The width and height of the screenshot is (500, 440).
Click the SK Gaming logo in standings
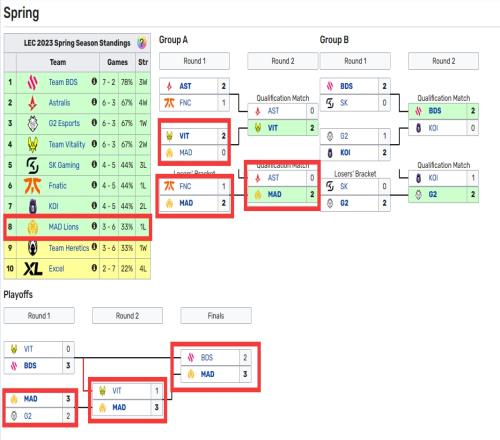click(x=32, y=165)
